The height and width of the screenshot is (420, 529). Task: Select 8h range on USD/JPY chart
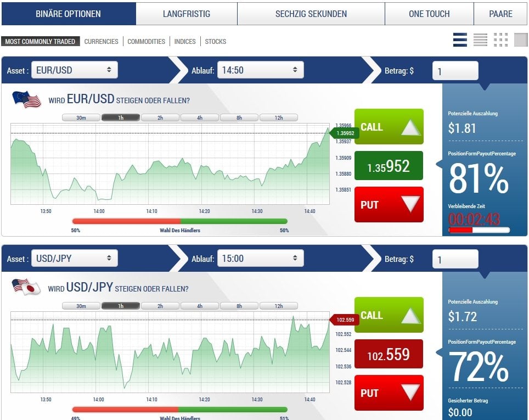coord(239,306)
